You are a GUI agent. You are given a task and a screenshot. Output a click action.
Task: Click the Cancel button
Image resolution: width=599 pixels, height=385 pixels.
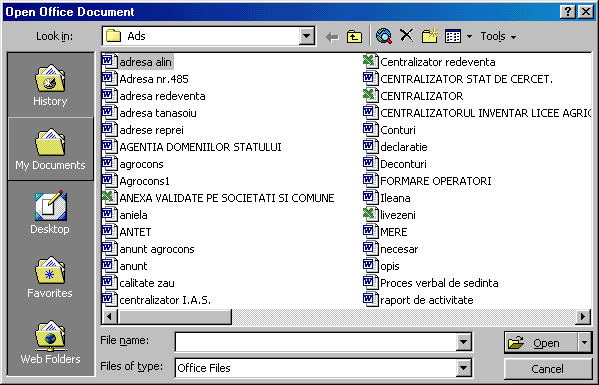547,369
